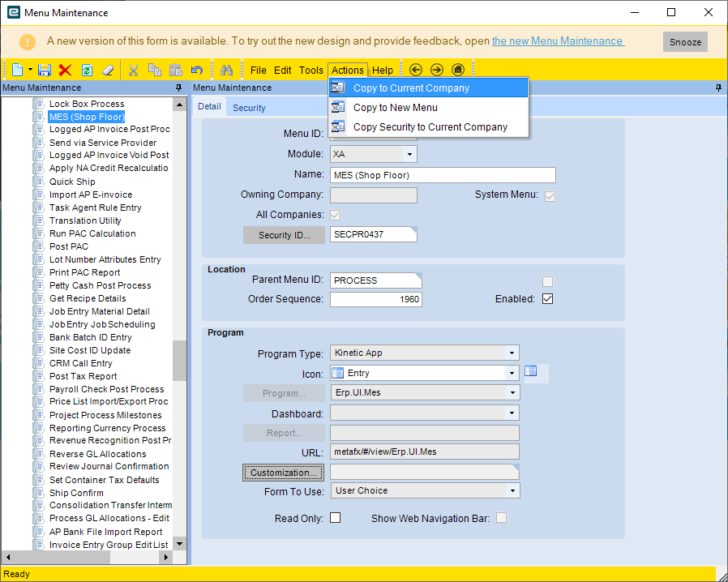Viewport: 728px width, 582px height.
Task: Click the Copy toolbar icon
Action: [155, 70]
